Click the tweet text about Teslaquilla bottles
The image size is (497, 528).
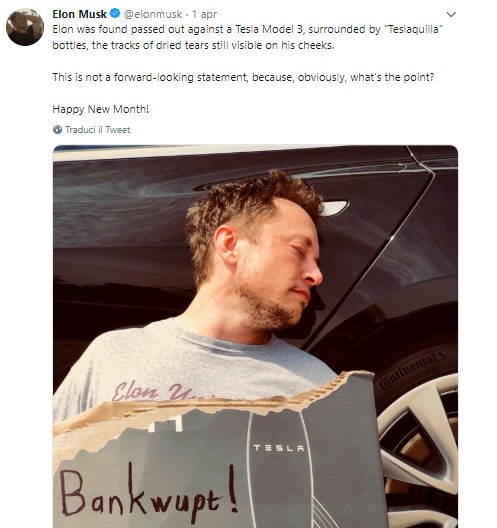tap(247, 37)
